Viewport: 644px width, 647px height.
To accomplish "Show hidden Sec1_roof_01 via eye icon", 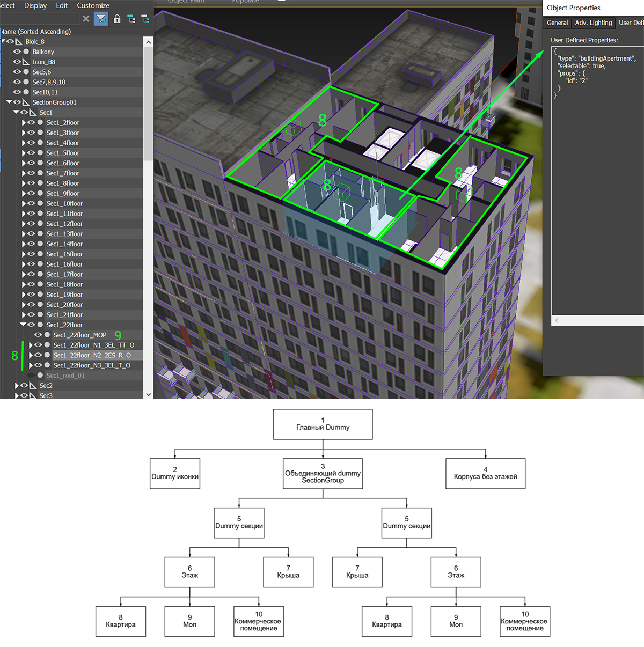I will (x=31, y=376).
